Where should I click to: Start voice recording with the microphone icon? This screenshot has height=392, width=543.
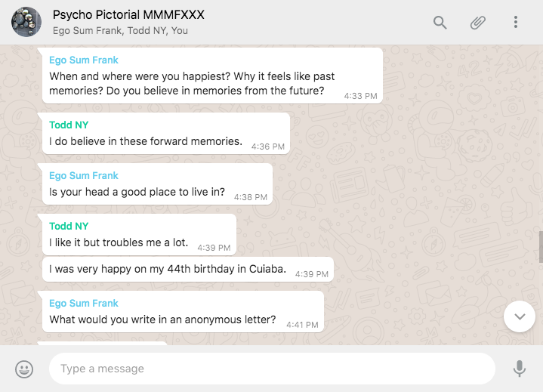(x=520, y=369)
